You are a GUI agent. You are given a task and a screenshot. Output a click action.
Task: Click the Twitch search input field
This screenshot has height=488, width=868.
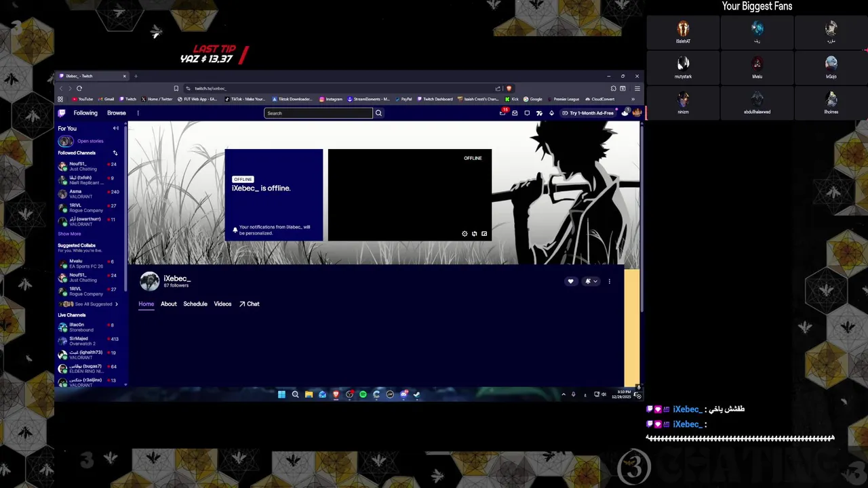coord(318,113)
